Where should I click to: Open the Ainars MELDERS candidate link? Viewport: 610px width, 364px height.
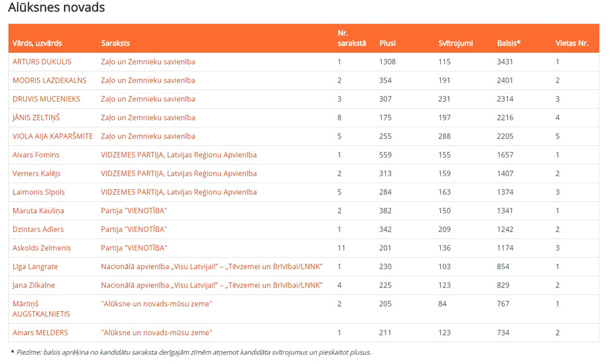(40, 333)
